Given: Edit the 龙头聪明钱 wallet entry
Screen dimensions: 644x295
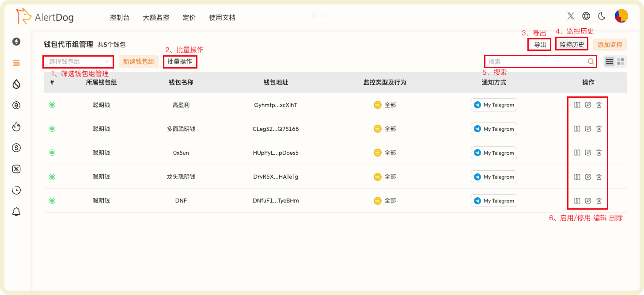Looking at the screenshot, I should (588, 176).
